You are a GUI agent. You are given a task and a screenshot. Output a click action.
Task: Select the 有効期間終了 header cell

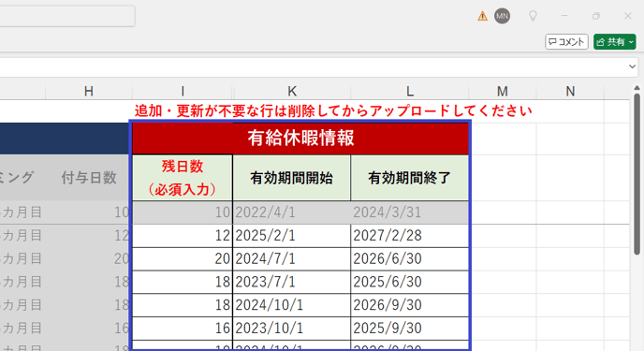click(409, 178)
